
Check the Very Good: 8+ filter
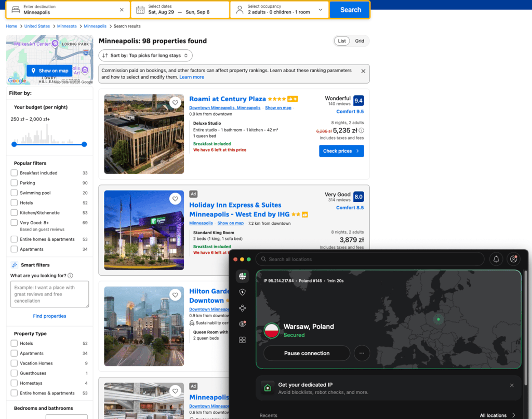[x=14, y=223]
